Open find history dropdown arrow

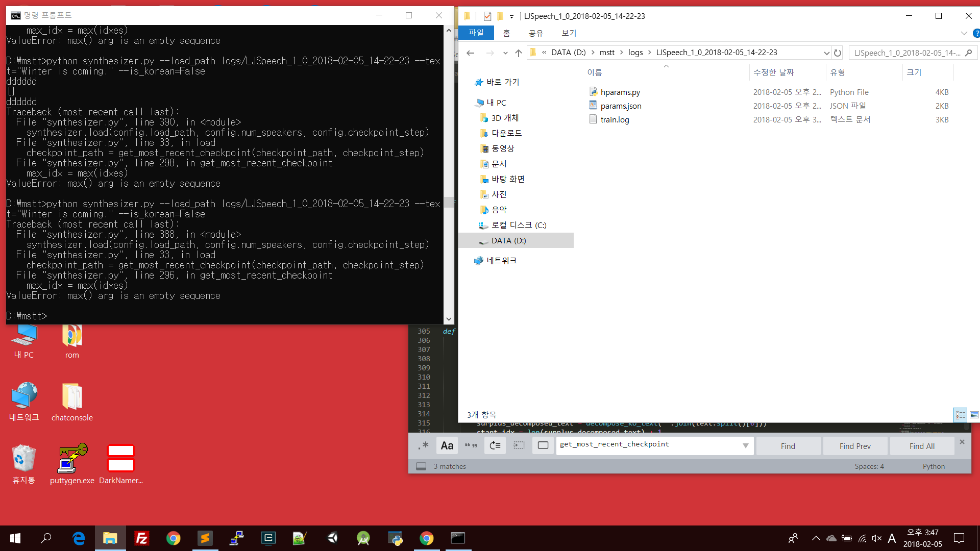[x=746, y=446]
